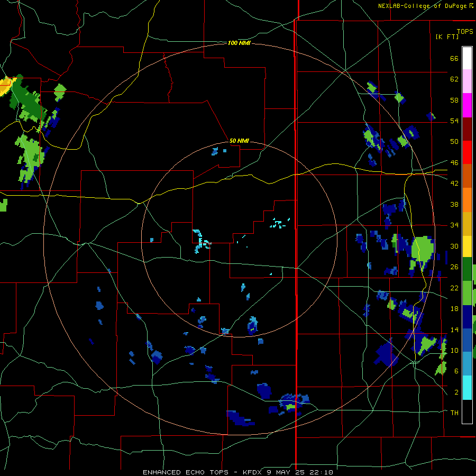Click the [K FT] units label

(x=447, y=36)
